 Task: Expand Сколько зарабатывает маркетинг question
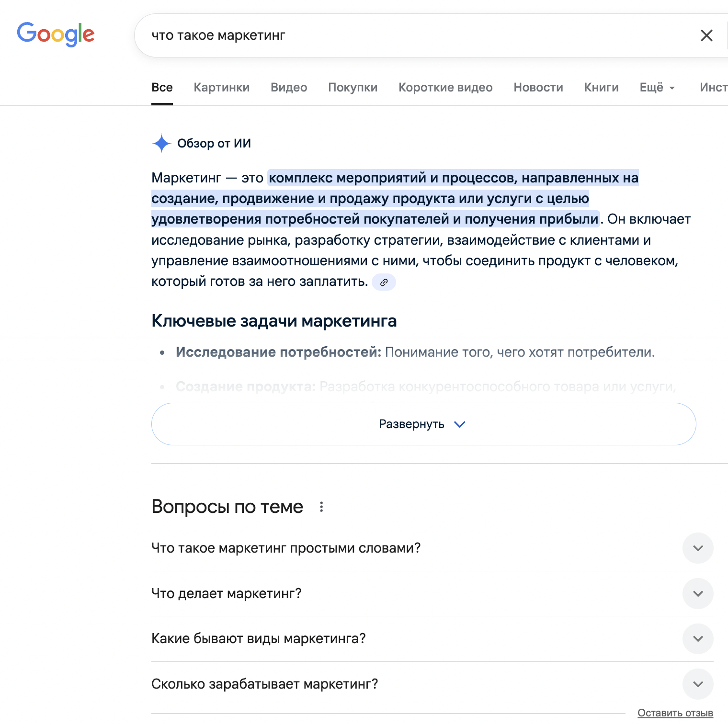[x=698, y=684]
